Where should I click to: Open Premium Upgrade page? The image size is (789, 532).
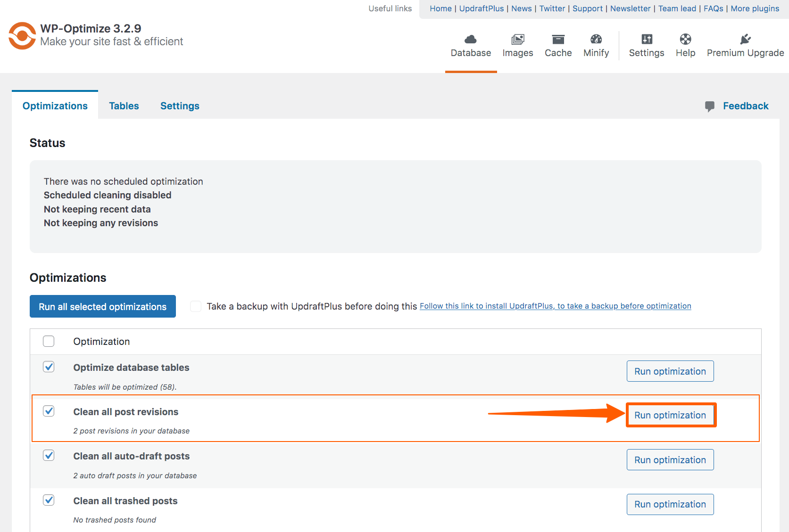point(745,45)
